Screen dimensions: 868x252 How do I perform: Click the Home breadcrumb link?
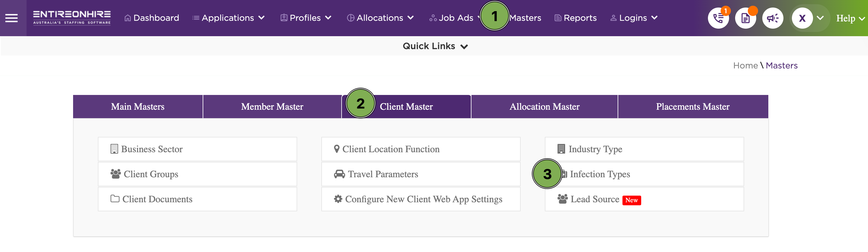pyautogui.click(x=745, y=65)
